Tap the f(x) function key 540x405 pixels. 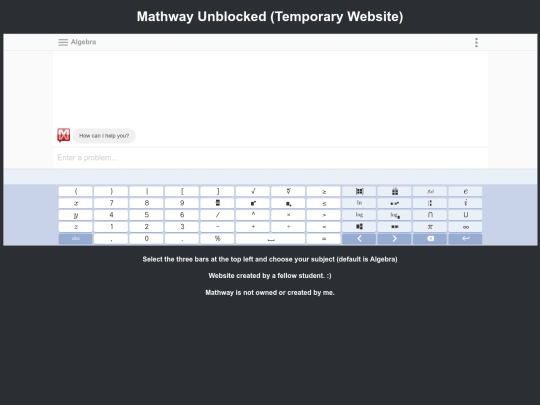click(x=430, y=191)
